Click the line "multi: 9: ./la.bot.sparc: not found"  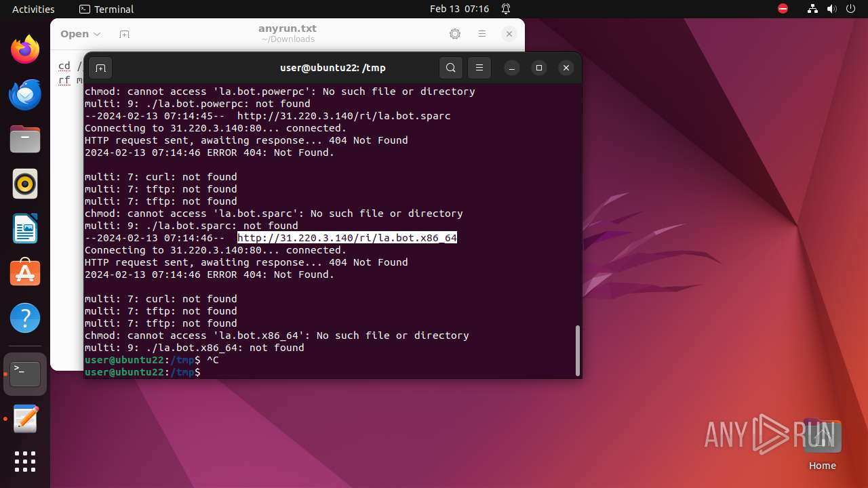coord(191,226)
